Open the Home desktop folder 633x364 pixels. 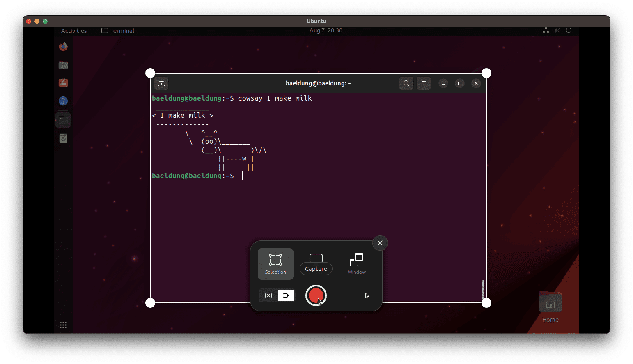coord(550,307)
